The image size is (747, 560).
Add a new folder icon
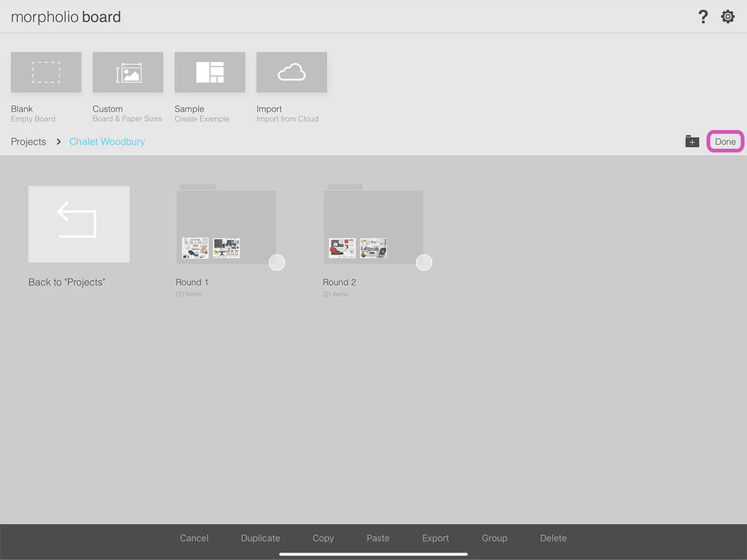pyautogui.click(x=692, y=141)
